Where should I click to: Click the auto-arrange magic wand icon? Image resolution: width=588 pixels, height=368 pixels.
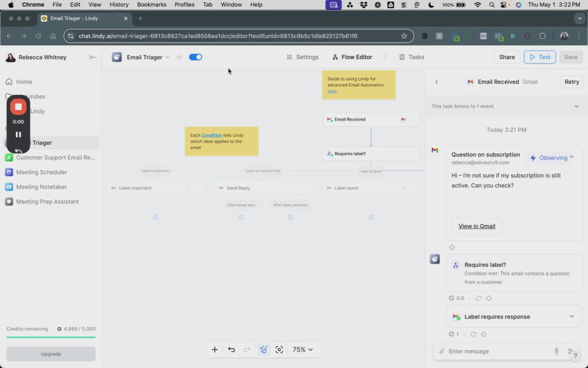click(263, 350)
